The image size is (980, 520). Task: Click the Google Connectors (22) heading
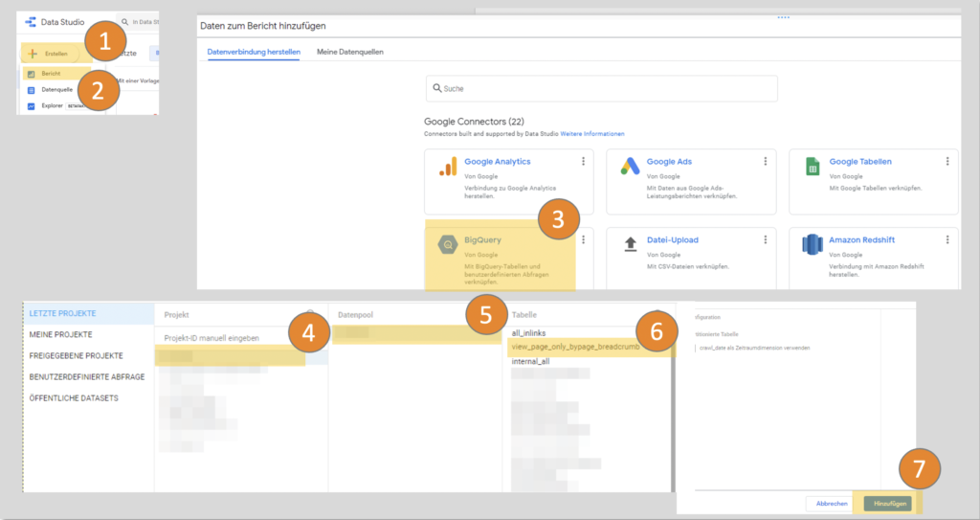(x=474, y=122)
